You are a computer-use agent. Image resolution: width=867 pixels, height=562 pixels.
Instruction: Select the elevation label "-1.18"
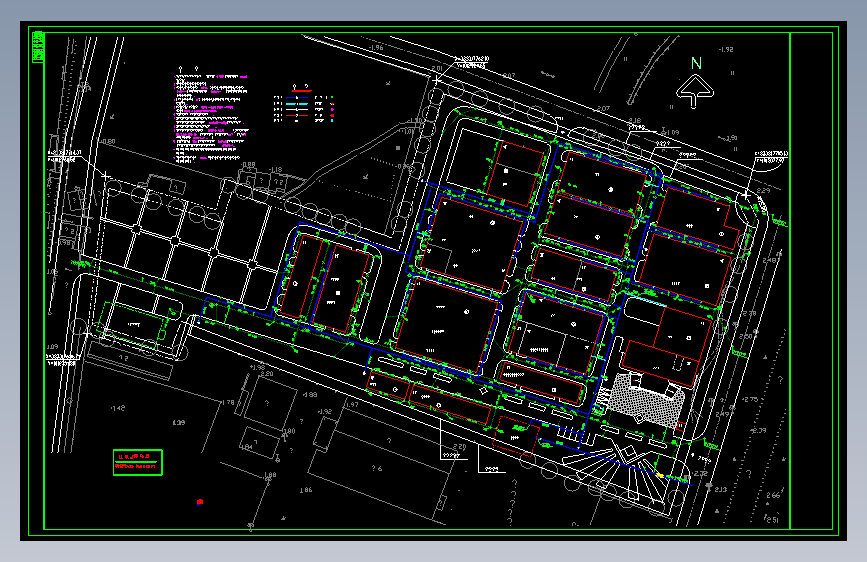click(275, 170)
